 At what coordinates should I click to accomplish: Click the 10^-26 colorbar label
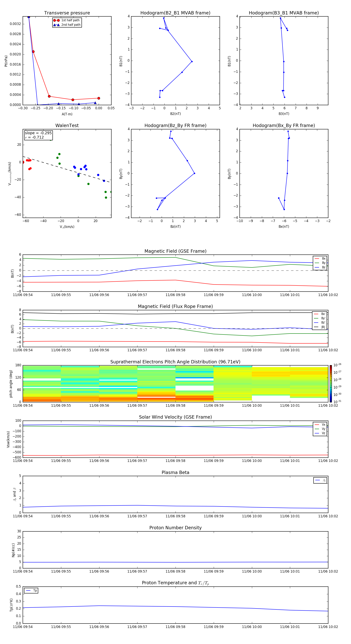click(337, 365)
